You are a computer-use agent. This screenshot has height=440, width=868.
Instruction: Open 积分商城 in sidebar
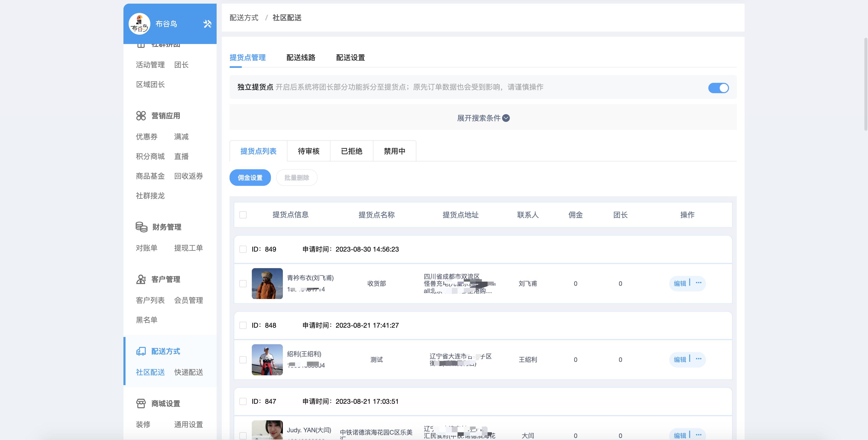pos(150,156)
